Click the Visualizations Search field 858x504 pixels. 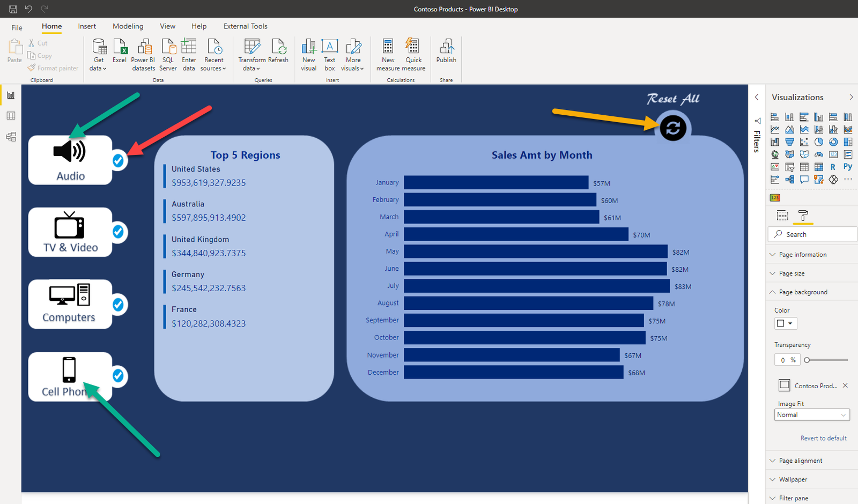click(812, 234)
